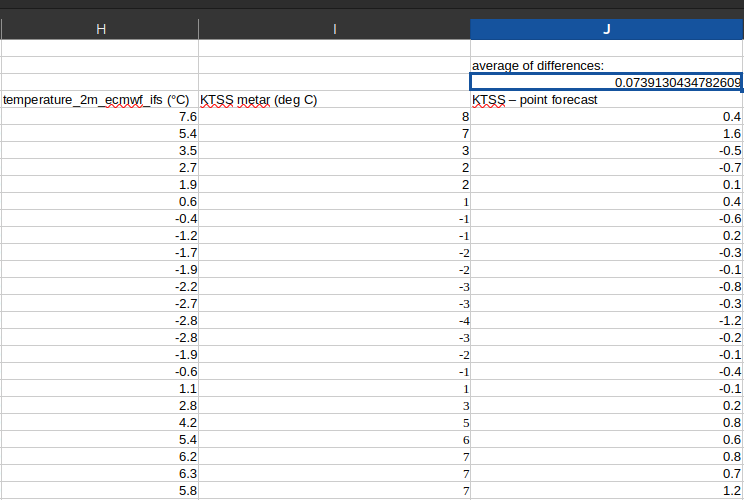Select column H header

[x=100, y=30]
